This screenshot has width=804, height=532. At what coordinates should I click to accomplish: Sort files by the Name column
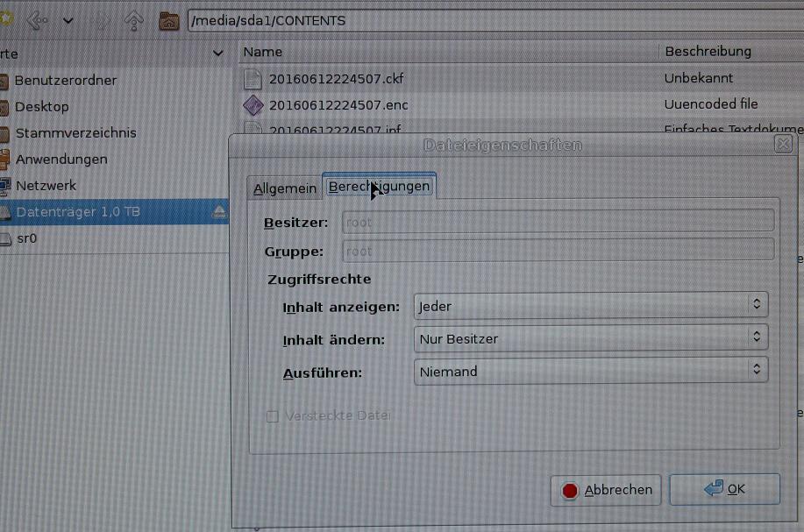pyautogui.click(x=448, y=52)
